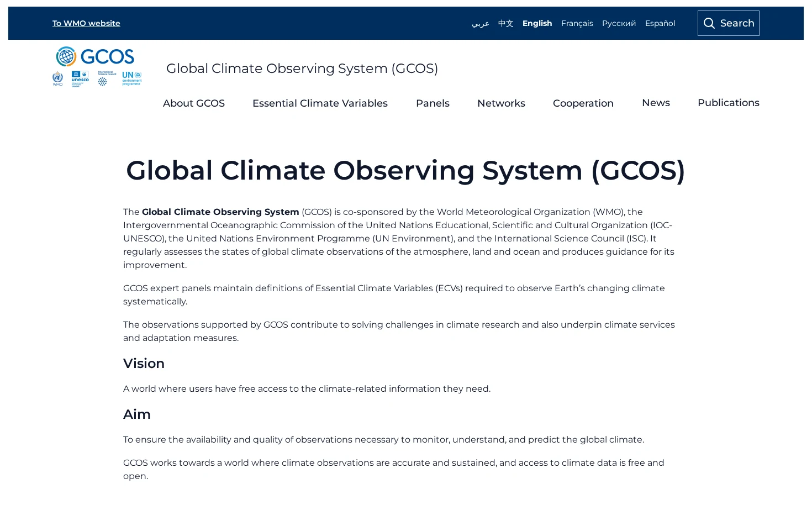Open Essential Climate Variables menu
This screenshot has width=812, height=510.
(x=320, y=103)
